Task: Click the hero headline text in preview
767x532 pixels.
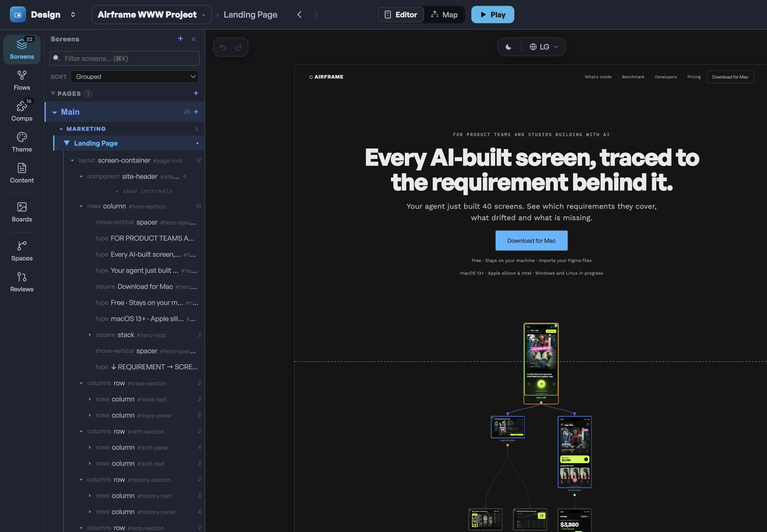Action: 532,170
